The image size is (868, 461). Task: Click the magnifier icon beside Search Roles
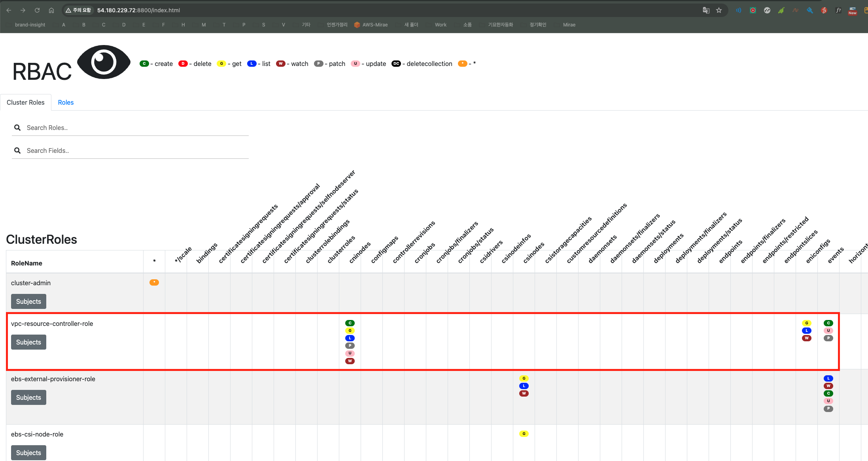(x=17, y=128)
